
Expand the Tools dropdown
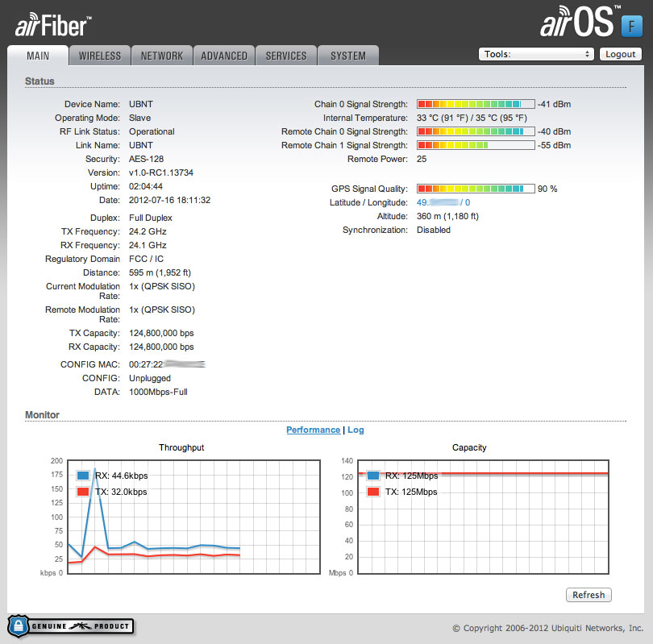pyautogui.click(x=536, y=54)
